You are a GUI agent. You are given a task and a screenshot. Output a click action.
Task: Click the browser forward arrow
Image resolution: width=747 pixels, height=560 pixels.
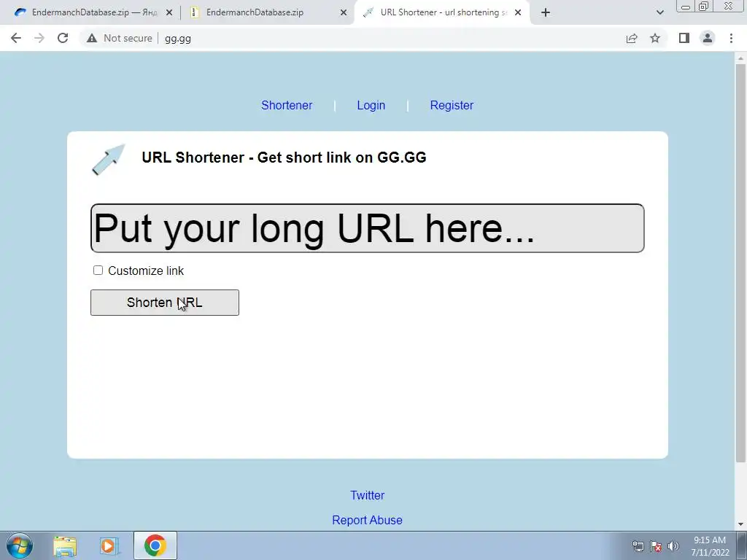(x=39, y=38)
